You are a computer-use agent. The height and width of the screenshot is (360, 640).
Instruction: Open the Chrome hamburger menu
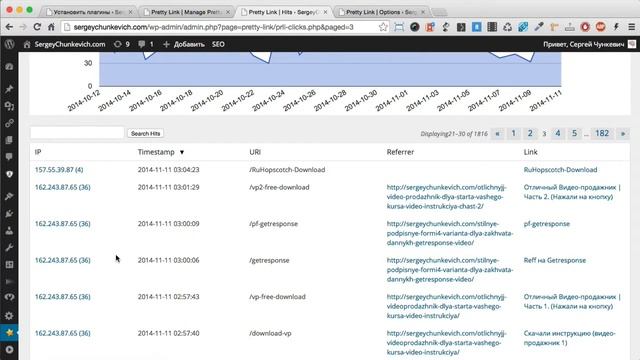pos(631,27)
